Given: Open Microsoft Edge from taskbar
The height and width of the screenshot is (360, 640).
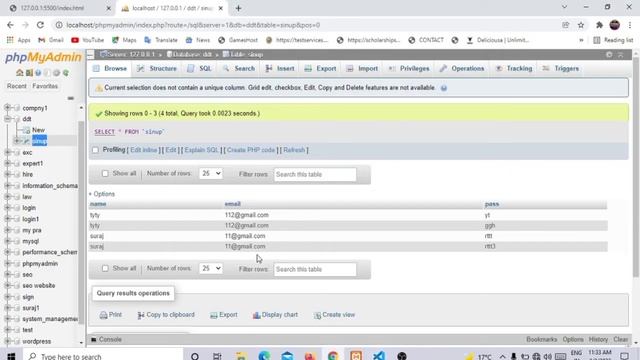Looking at the screenshot, I should (264, 356).
